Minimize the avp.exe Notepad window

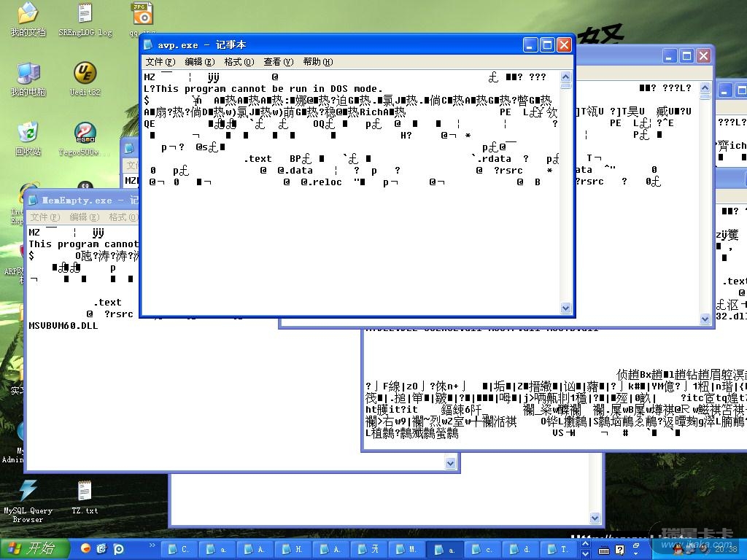point(531,44)
